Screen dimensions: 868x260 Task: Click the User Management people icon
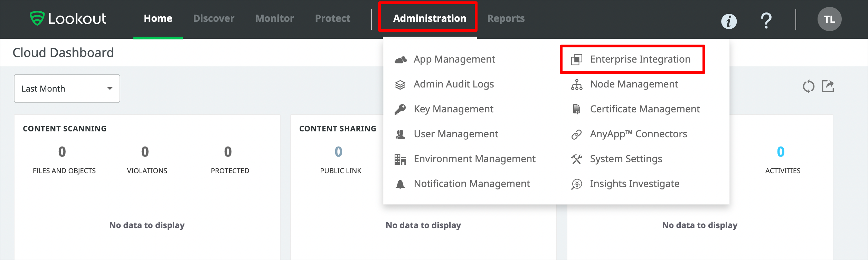400,134
